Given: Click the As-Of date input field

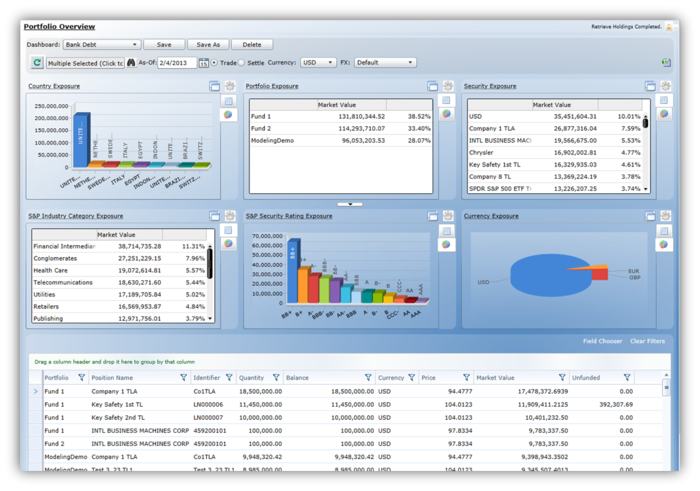Looking at the screenshot, I should [177, 63].
